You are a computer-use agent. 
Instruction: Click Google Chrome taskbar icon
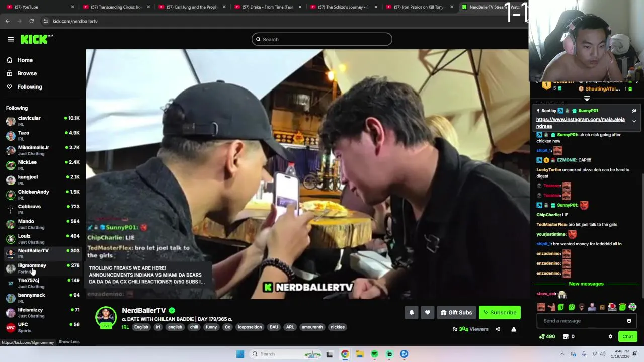345,354
